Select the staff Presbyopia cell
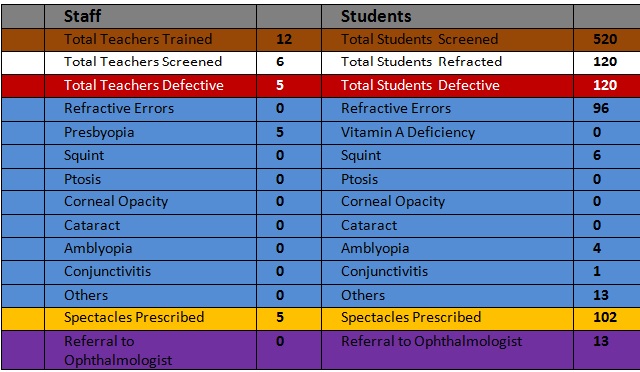Viewport: 640px width, 372px height. pyautogui.click(x=150, y=133)
